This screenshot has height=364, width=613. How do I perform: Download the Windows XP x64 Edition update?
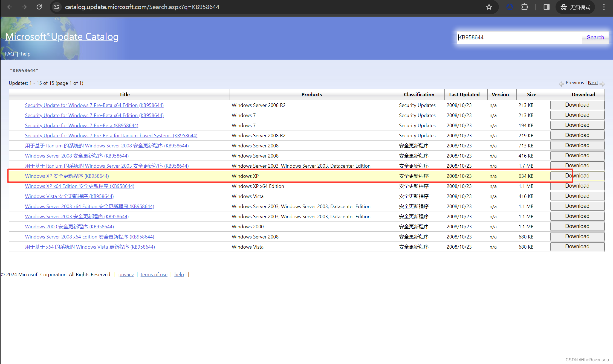point(577,186)
